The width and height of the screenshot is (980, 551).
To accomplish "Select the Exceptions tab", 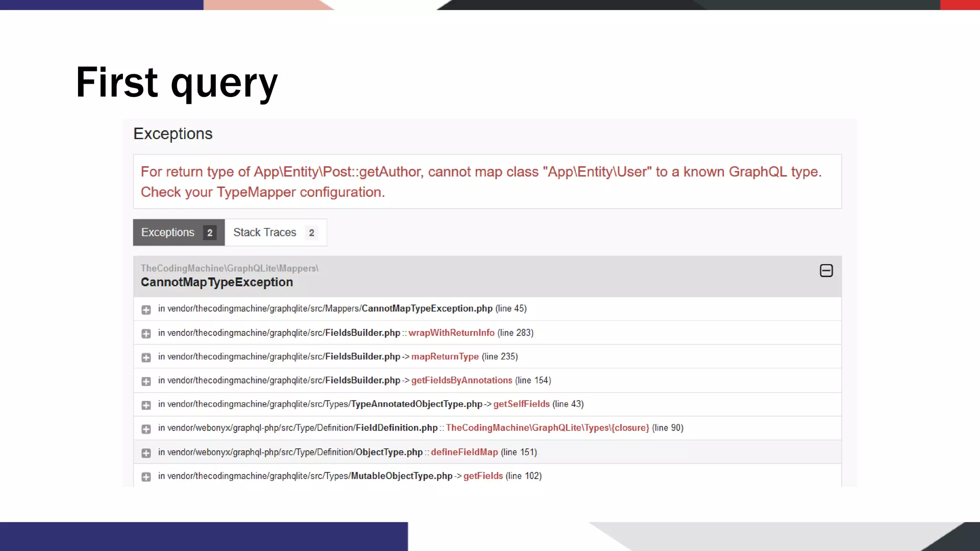I will pyautogui.click(x=168, y=232).
